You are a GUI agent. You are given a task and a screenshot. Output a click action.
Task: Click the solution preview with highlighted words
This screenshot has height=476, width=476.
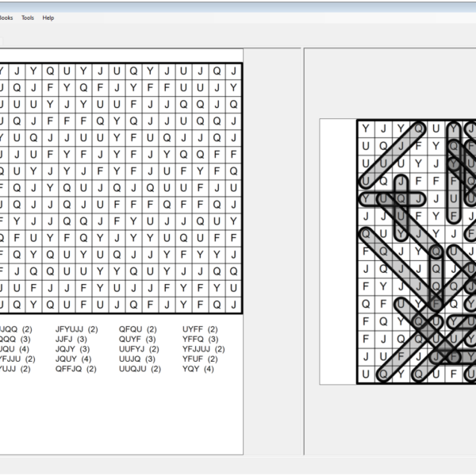pos(416,251)
